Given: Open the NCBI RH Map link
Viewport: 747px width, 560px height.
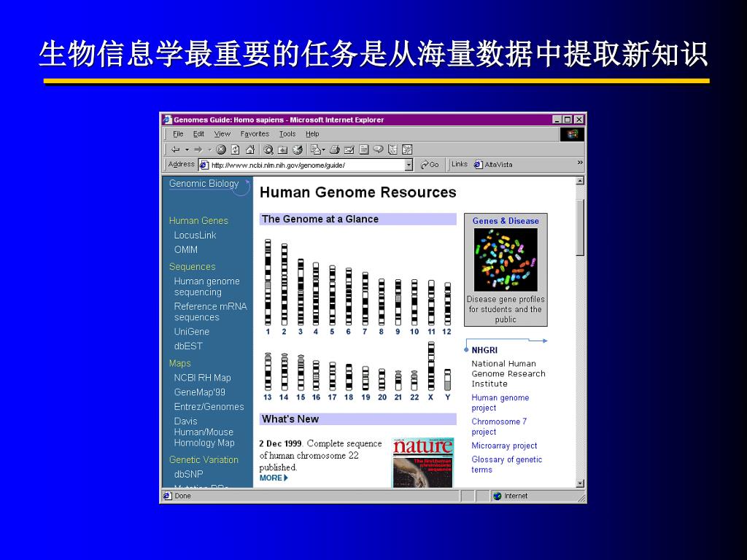Looking at the screenshot, I should click(203, 378).
